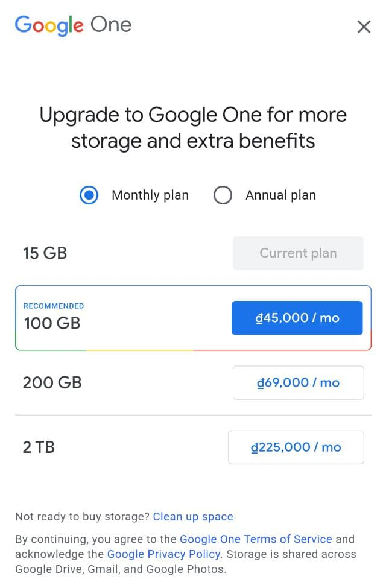Click 'Not ready to buy storage?' text

click(x=82, y=517)
